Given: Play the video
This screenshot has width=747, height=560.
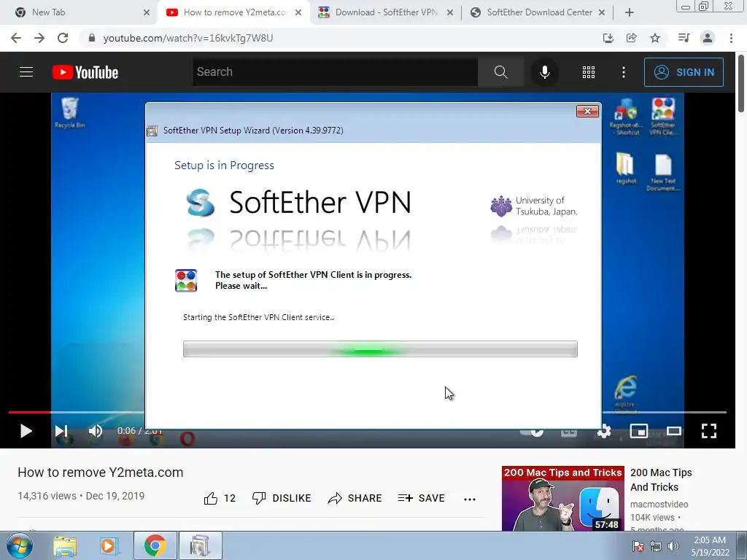Looking at the screenshot, I should (x=26, y=431).
